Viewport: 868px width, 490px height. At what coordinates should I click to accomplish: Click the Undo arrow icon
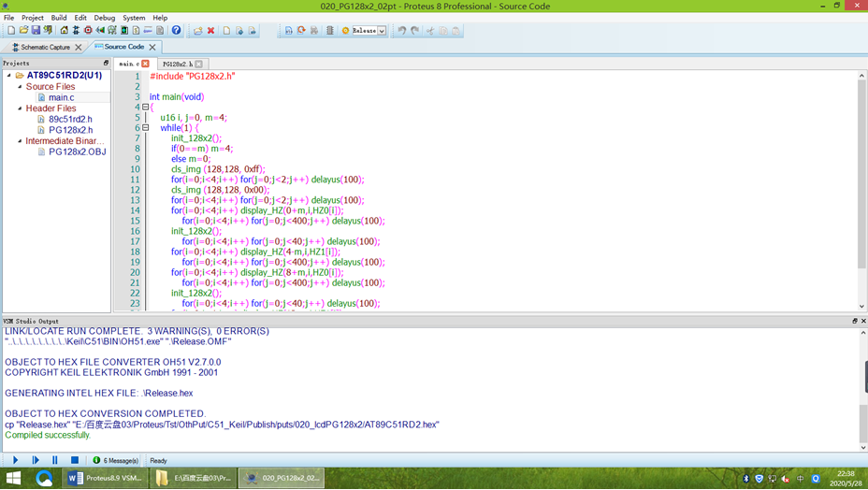(402, 31)
